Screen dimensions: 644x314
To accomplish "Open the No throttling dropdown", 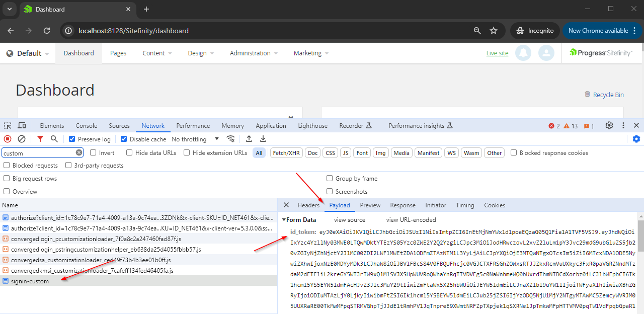I will 195,139.
